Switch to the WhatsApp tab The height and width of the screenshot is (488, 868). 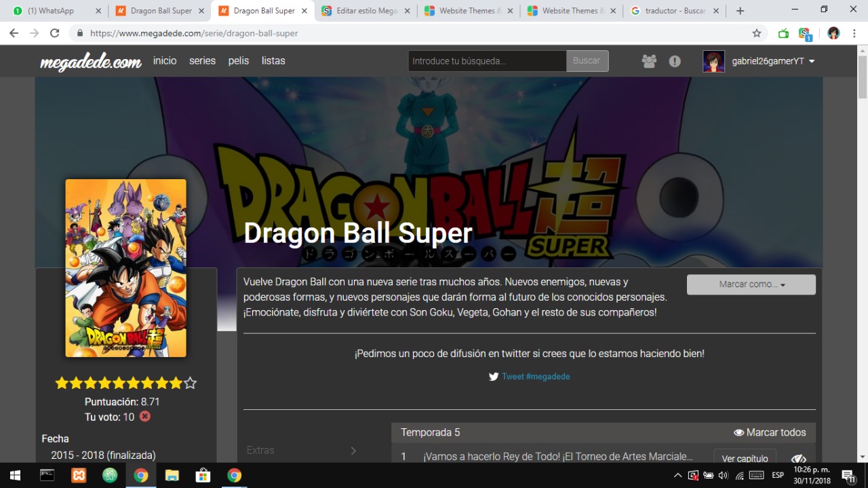[56, 11]
